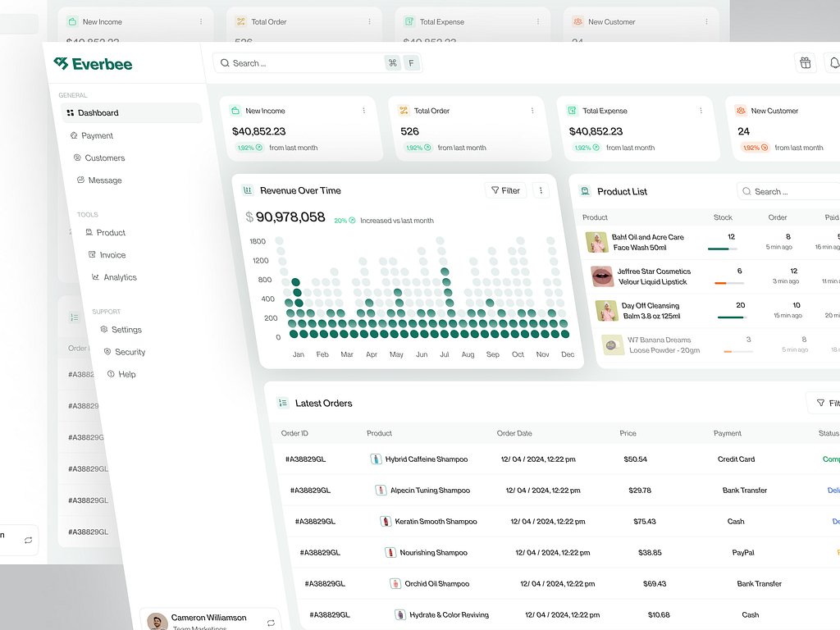Open Settings in the Support section
Viewport: 840px width, 630px height.
[121, 330]
